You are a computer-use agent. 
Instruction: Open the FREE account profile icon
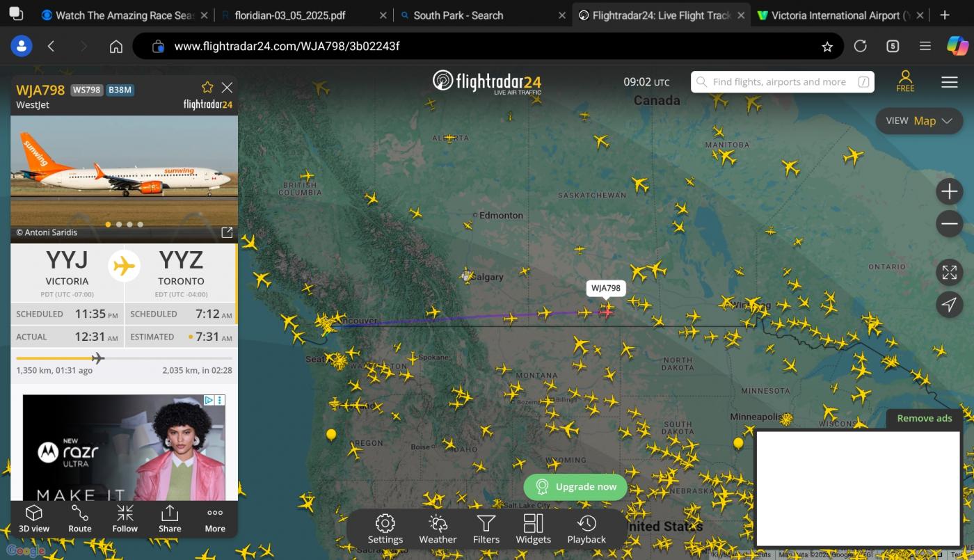point(905,81)
